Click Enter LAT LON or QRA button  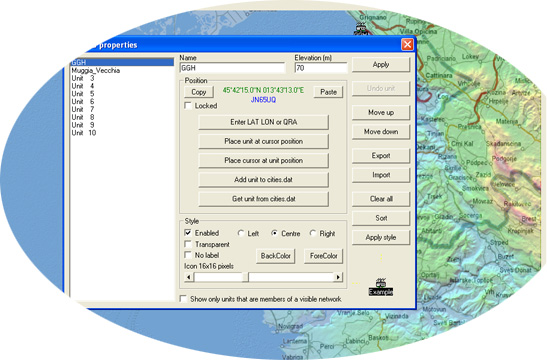263,122
